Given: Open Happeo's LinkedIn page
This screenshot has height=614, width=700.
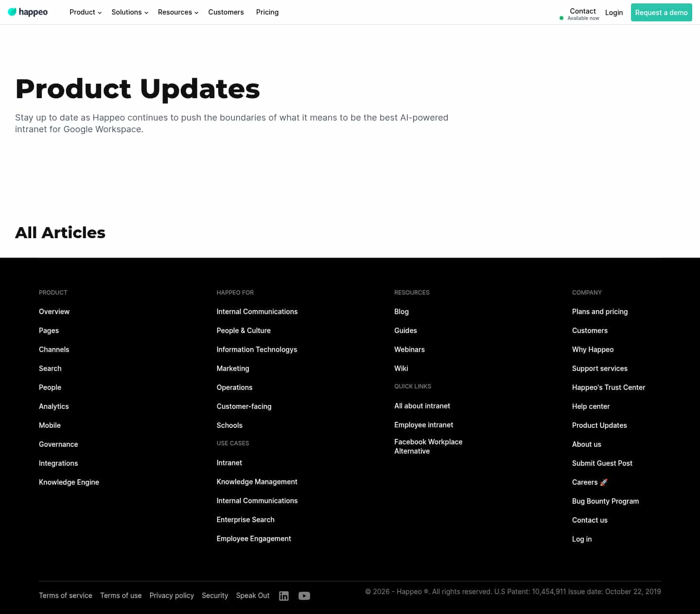Looking at the screenshot, I should tap(283, 596).
